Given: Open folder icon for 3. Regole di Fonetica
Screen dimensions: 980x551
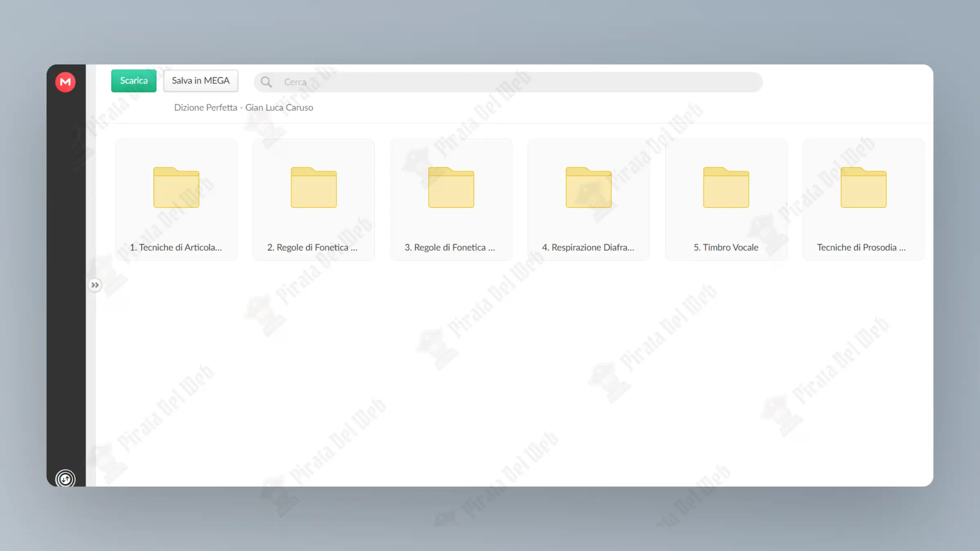Looking at the screenshot, I should 451,187.
